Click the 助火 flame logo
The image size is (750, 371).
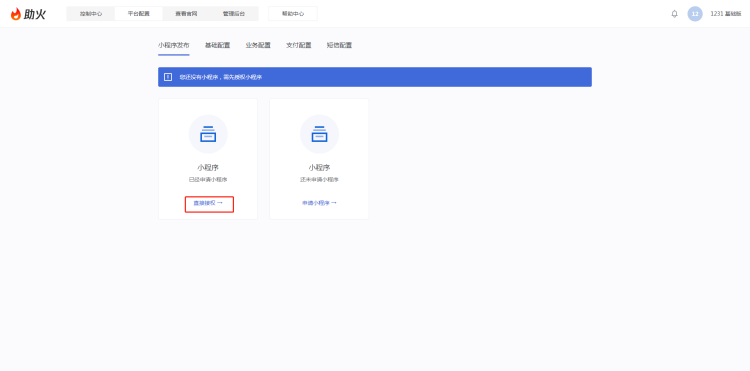(28, 14)
